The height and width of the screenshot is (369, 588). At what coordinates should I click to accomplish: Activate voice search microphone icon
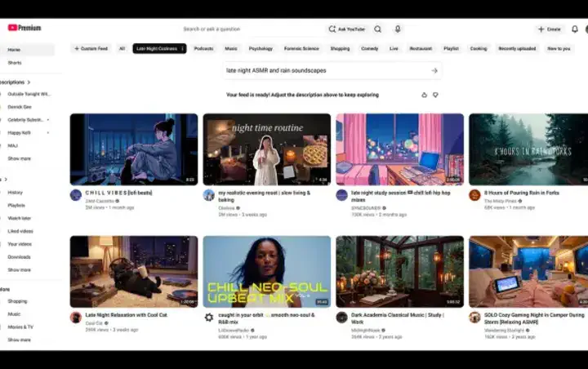[398, 29]
